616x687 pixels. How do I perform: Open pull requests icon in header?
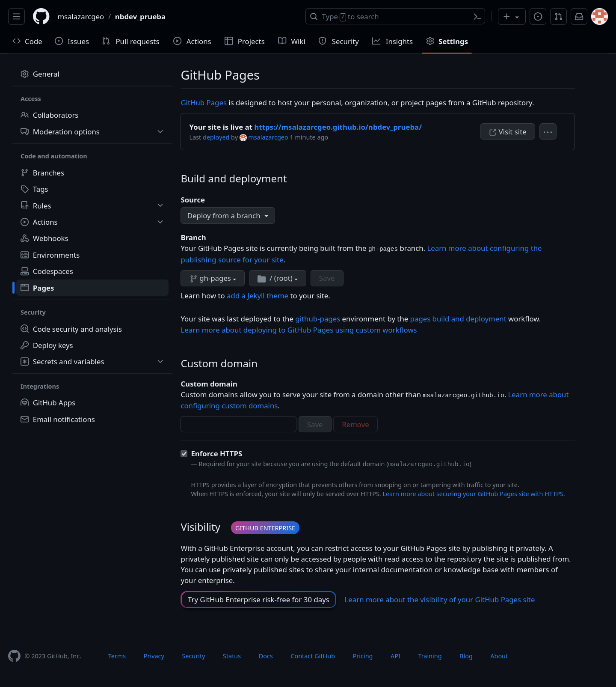click(x=558, y=17)
